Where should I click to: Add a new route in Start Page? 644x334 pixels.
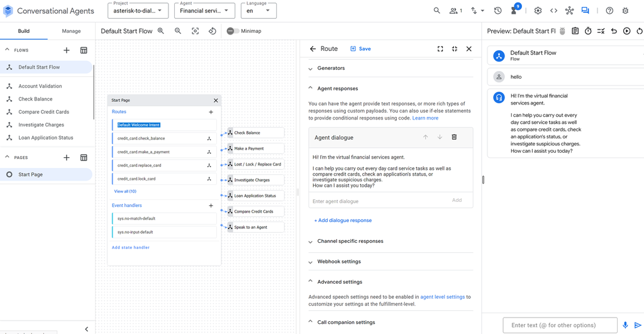click(211, 112)
